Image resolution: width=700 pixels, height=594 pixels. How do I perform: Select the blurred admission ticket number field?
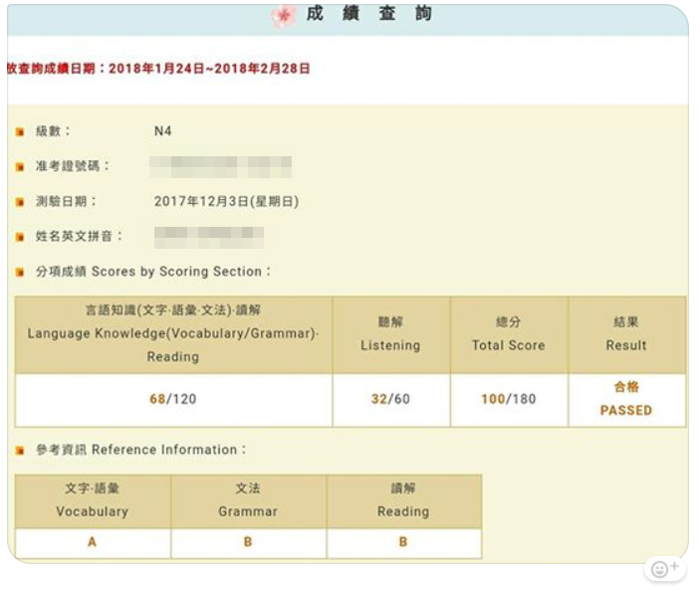tap(220, 166)
